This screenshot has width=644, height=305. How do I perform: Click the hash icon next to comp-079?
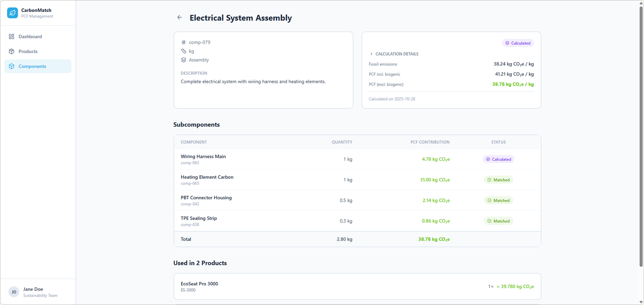[x=184, y=42]
